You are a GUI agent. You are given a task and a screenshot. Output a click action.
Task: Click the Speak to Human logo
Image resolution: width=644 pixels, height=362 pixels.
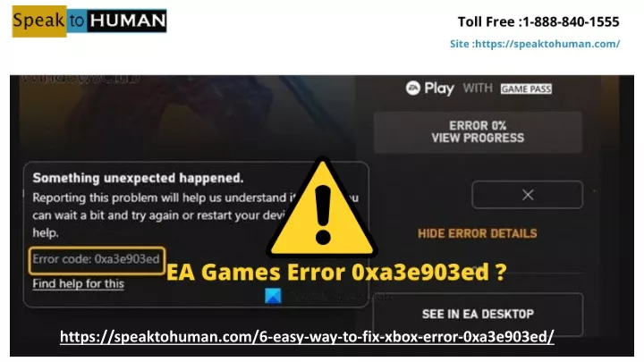click(x=89, y=21)
